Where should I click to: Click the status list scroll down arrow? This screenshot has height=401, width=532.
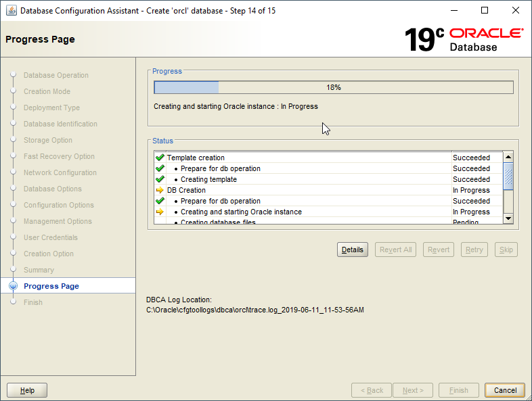pyautogui.click(x=508, y=218)
